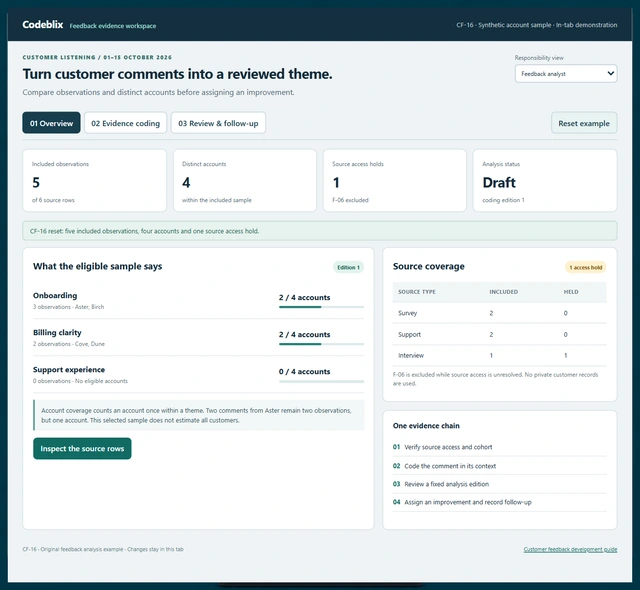Click the Onboarding theme heading
This screenshot has height=590, width=640.
point(55,295)
